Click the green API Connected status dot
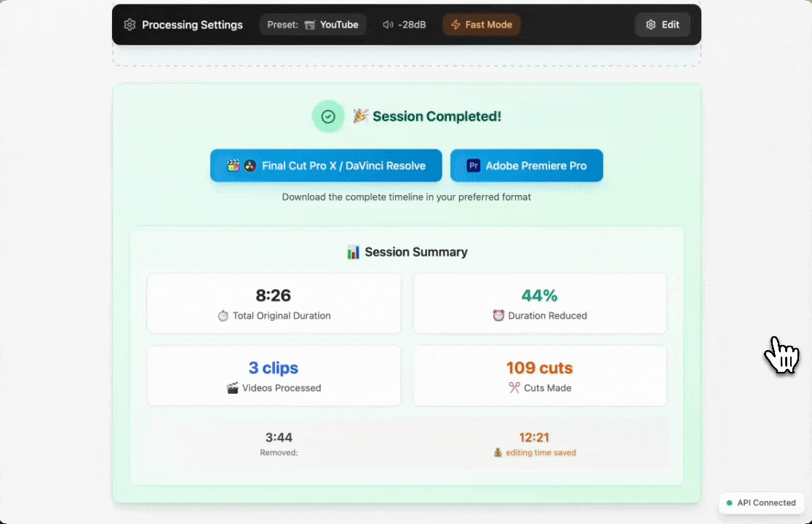812x524 pixels. pyautogui.click(x=729, y=503)
